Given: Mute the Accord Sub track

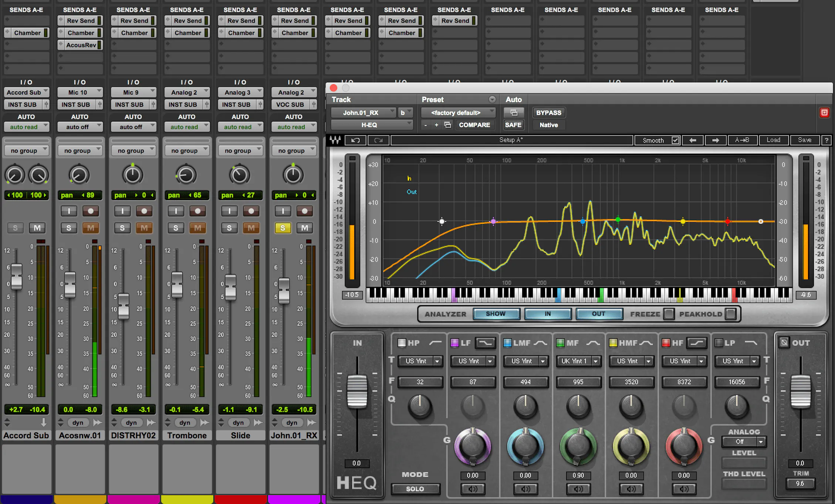Looking at the screenshot, I should (x=37, y=228).
